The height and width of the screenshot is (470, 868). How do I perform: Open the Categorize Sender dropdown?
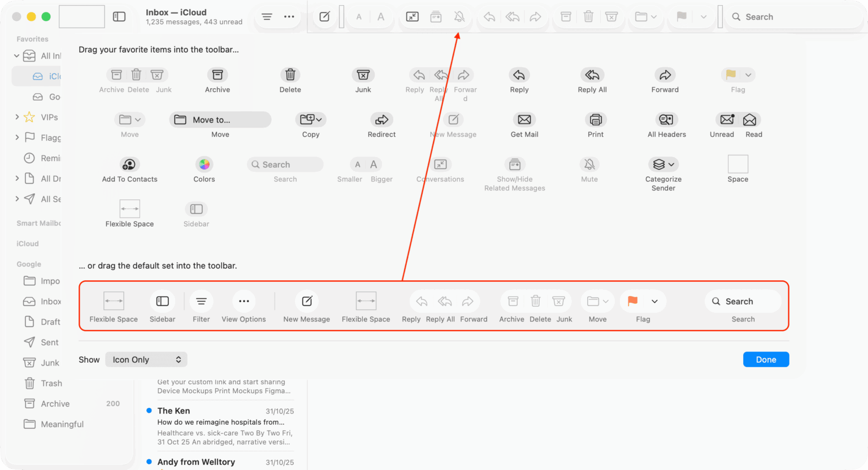pyautogui.click(x=663, y=164)
